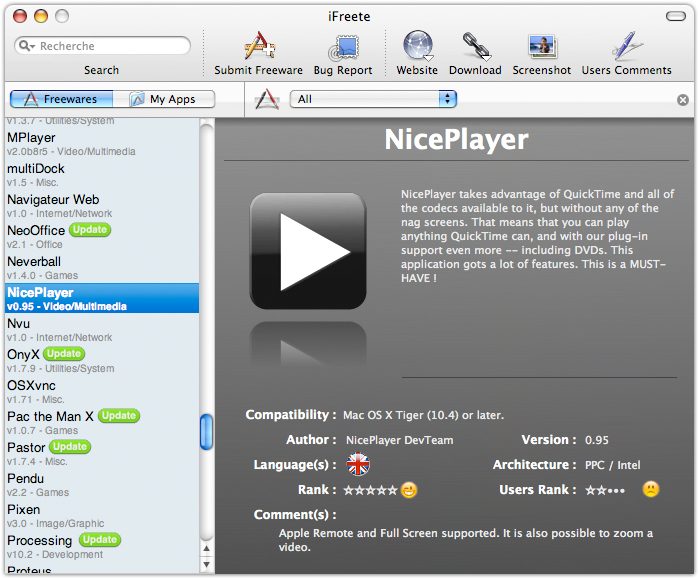Viewport: 699px width, 579px height.
Task: Click the Search label under search field
Action: point(102,70)
